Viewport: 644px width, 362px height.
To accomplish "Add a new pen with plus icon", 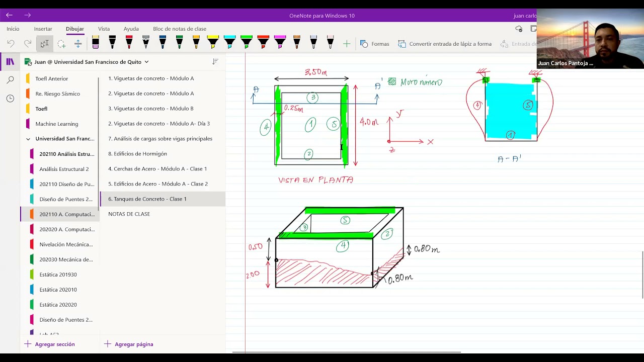I will (x=347, y=44).
